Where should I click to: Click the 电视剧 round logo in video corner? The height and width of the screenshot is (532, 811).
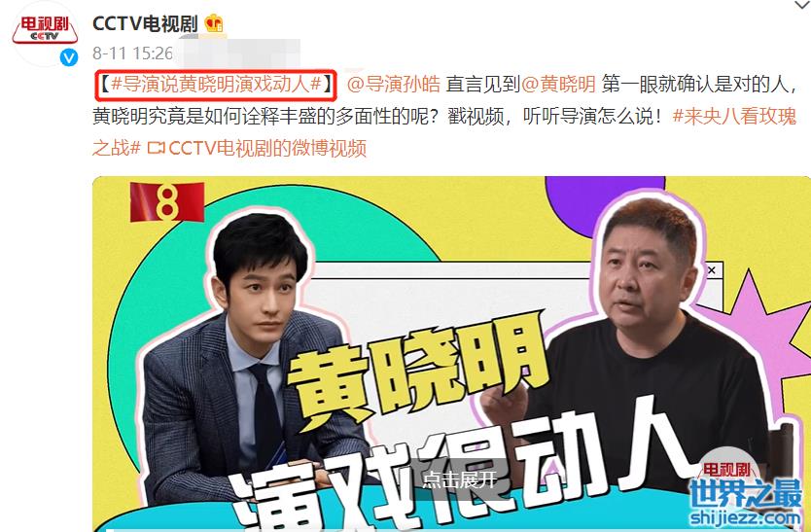point(726,470)
